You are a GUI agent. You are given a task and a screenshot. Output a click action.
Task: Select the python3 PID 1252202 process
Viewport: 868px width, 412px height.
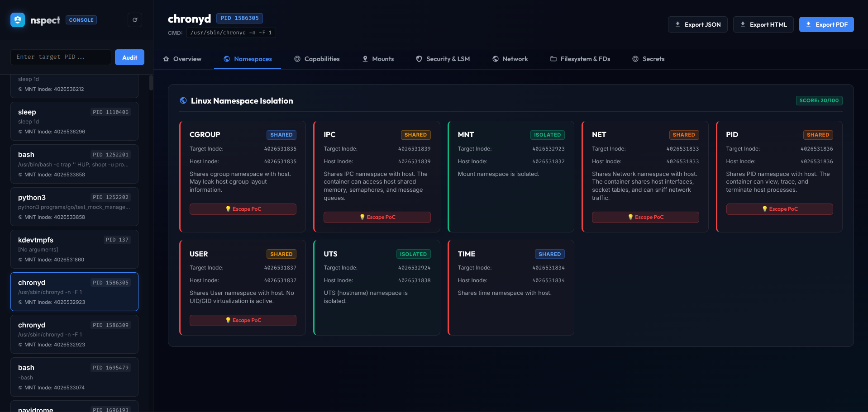pos(74,207)
